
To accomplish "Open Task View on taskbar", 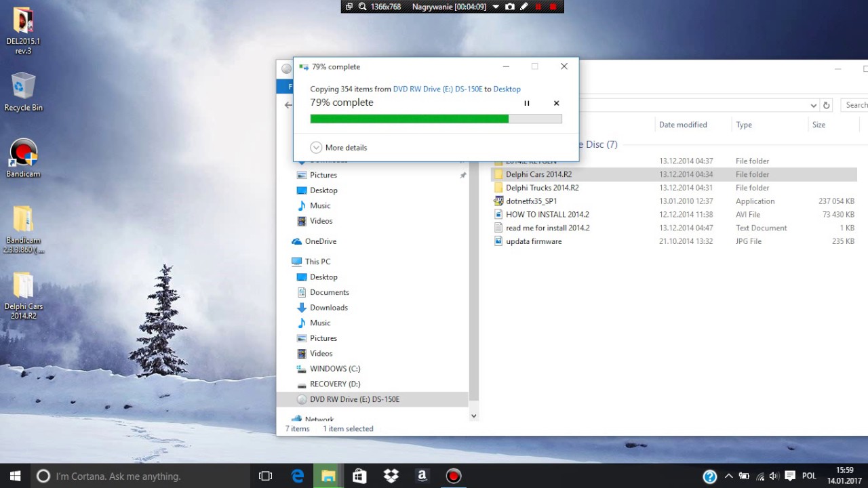I will pyautogui.click(x=265, y=476).
